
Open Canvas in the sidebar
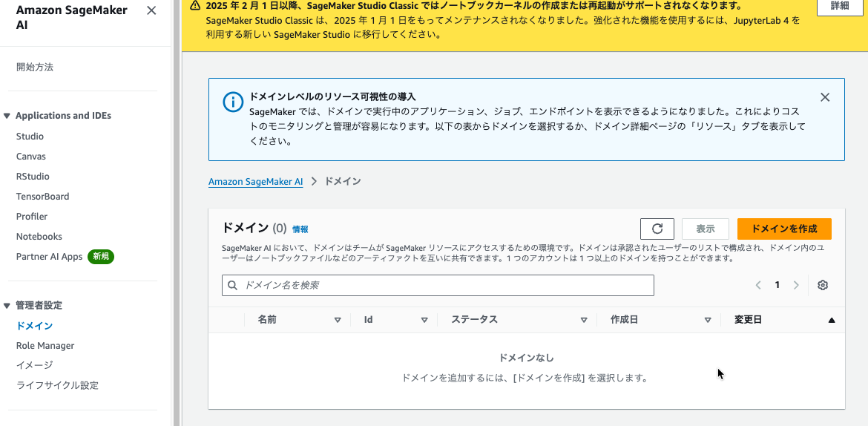tap(31, 156)
